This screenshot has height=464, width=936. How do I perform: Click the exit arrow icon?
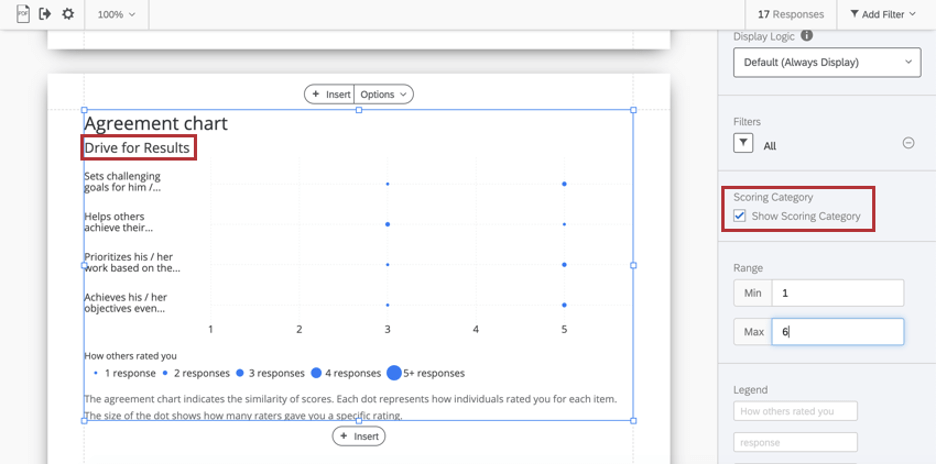[x=45, y=14]
